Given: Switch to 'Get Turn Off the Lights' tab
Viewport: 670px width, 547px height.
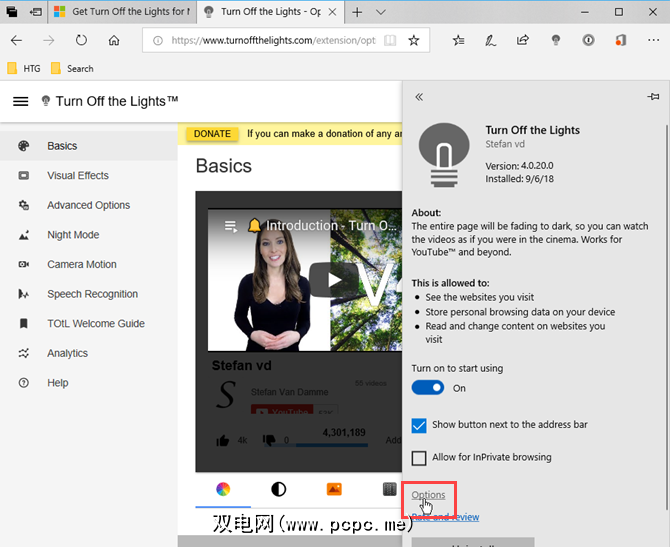Looking at the screenshot, I should (x=120, y=12).
